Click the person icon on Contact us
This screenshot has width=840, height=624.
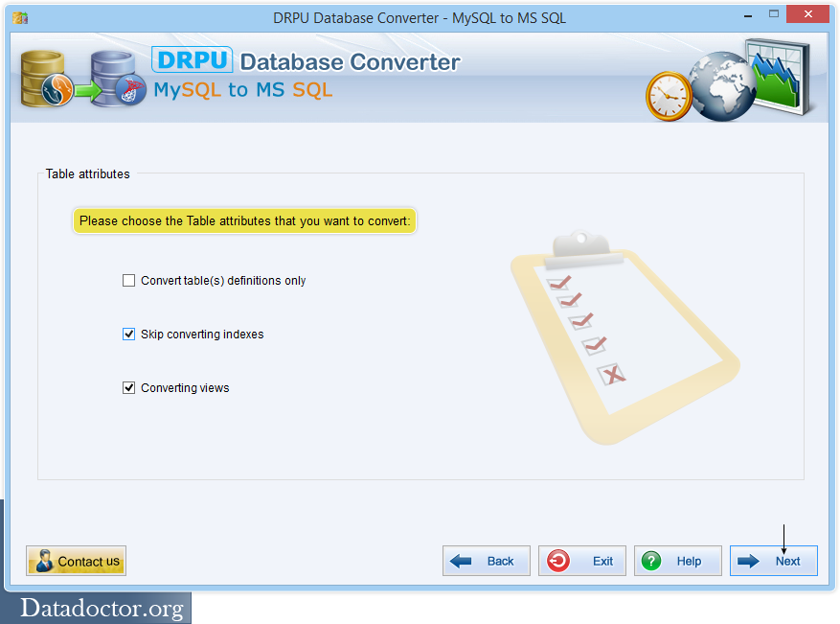[43, 561]
